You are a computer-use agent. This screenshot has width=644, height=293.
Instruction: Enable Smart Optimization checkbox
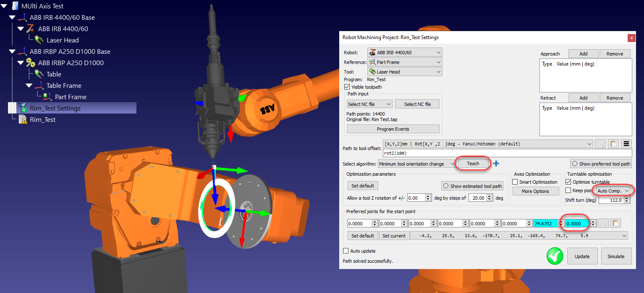pyautogui.click(x=515, y=182)
